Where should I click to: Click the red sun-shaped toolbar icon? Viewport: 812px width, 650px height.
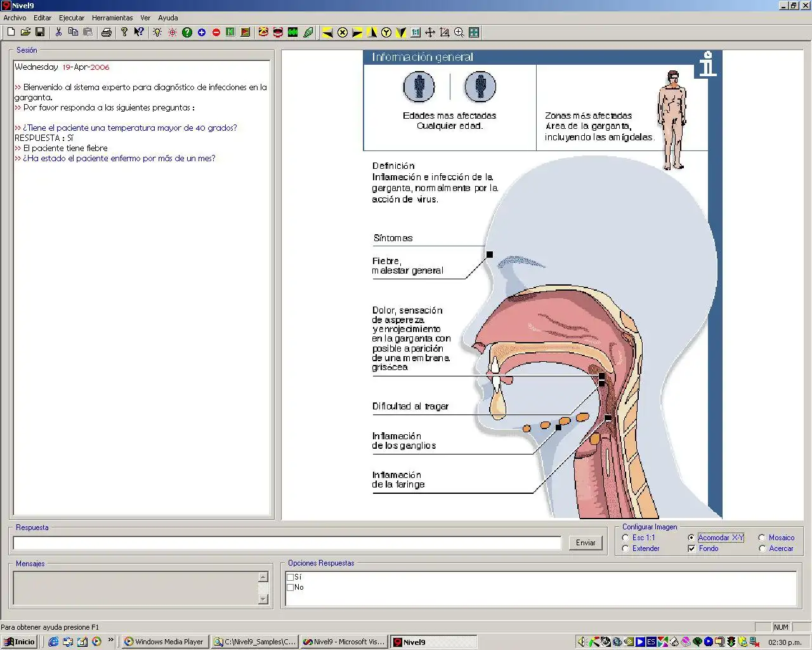pos(172,32)
